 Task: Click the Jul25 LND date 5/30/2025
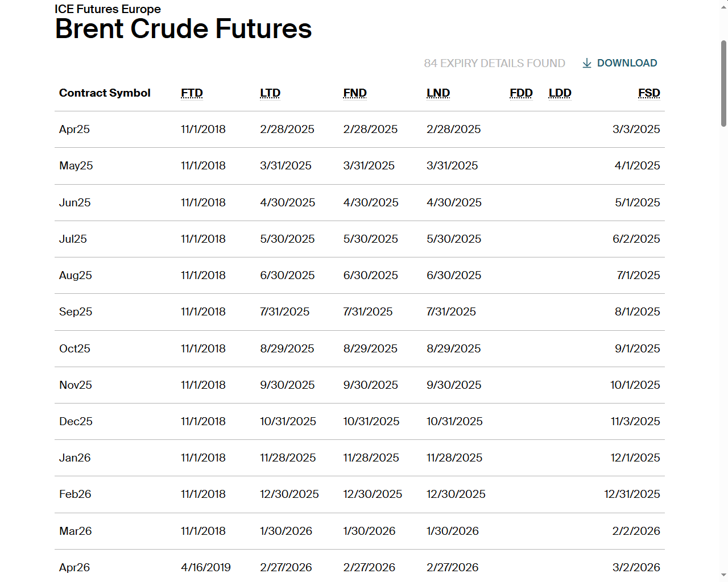(454, 239)
